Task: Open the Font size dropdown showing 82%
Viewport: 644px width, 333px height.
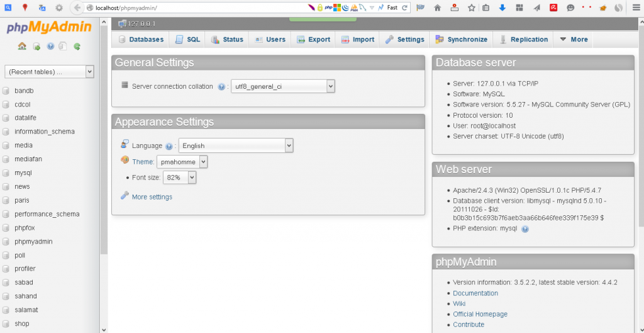Action: tap(180, 178)
